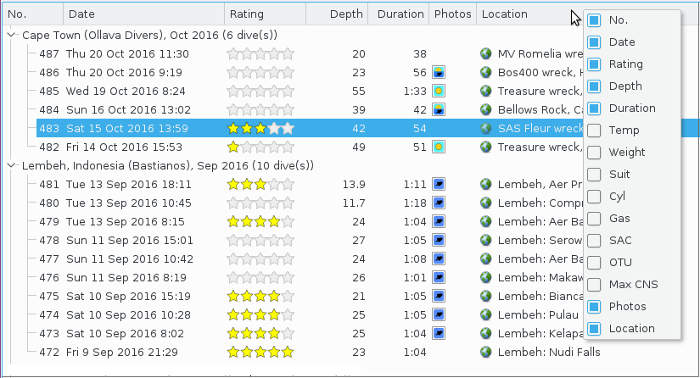700x378 pixels.
Task: Click depth value 13.9 of dive 481
Action: tap(354, 184)
